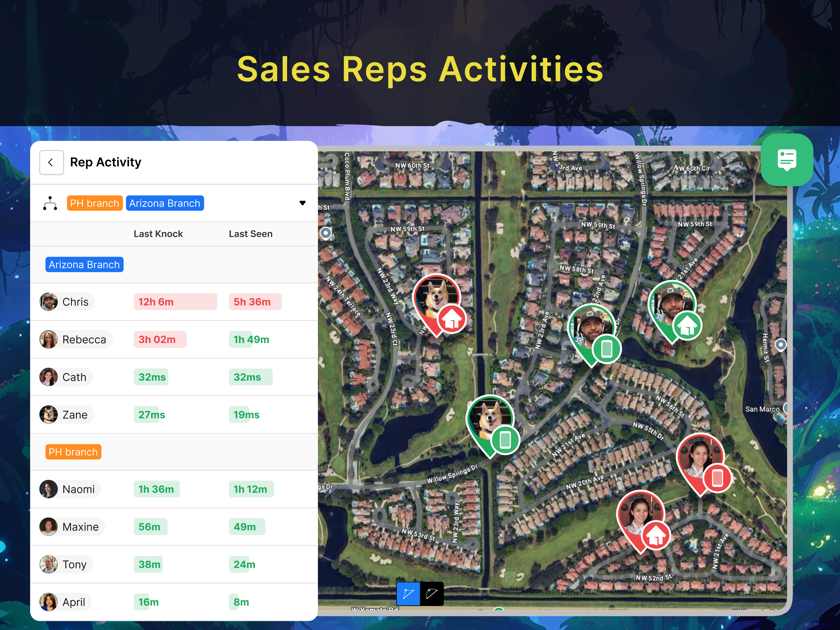Open Zane's rep row

[x=174, y=415]
